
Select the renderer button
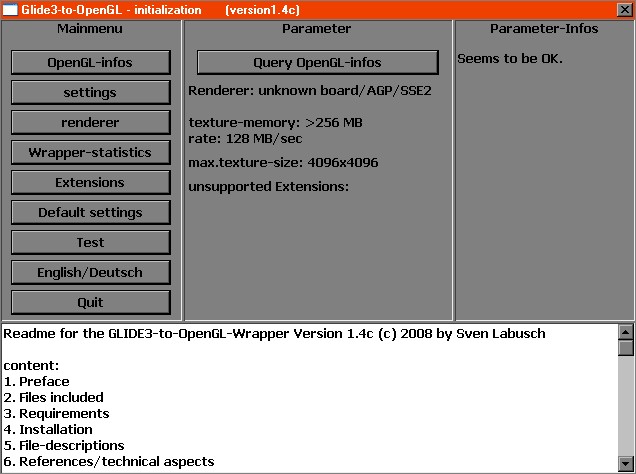tap(90, 122)
